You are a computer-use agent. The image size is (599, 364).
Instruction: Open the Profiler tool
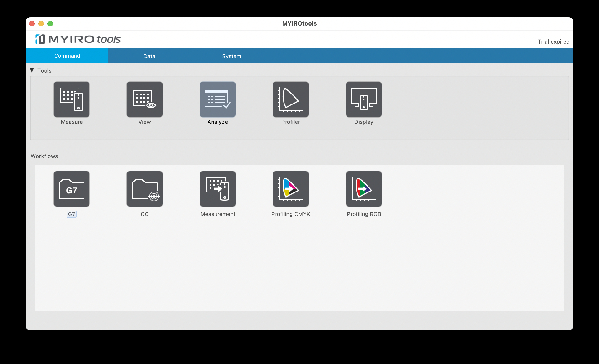291,99
